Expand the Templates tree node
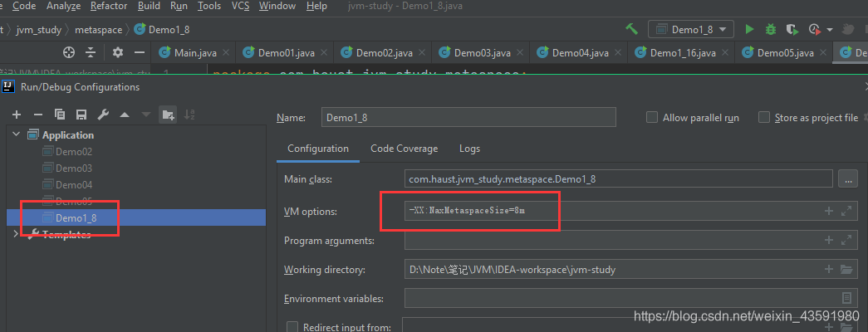The image size is (868, 332). coord(16,234)
